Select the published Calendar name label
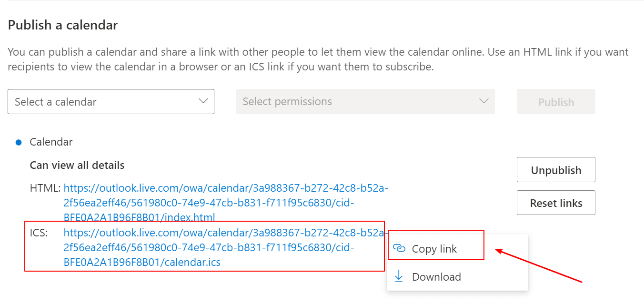 (x=51, y=142)
